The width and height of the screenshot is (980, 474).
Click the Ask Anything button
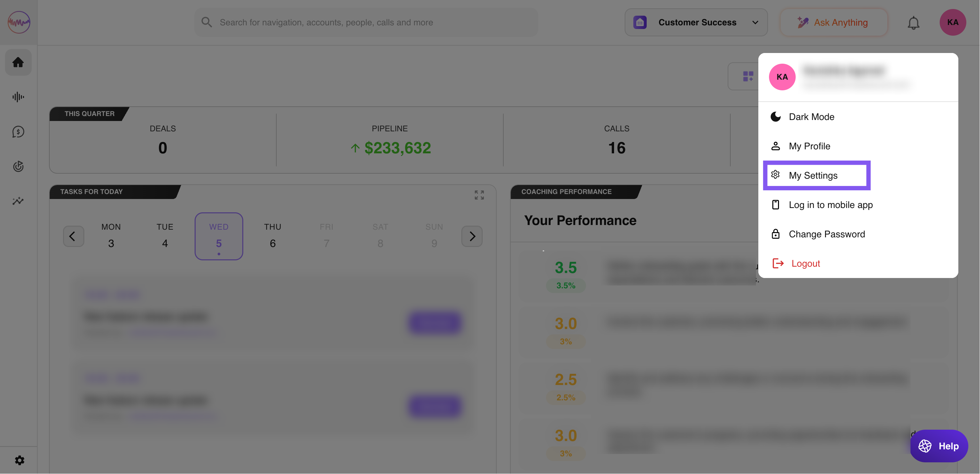(833, 22)
